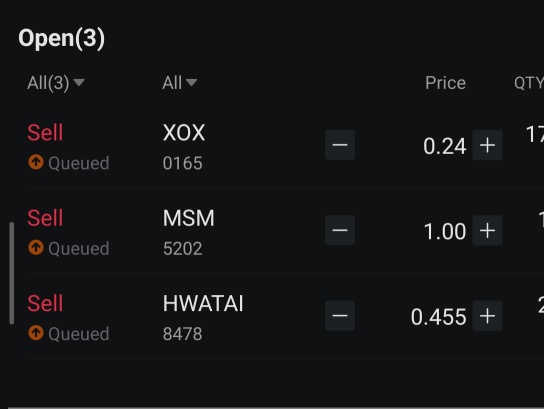Click the Price column header
Image resolution: width=544 pixels, height=409 pixels.
[445, 83]
